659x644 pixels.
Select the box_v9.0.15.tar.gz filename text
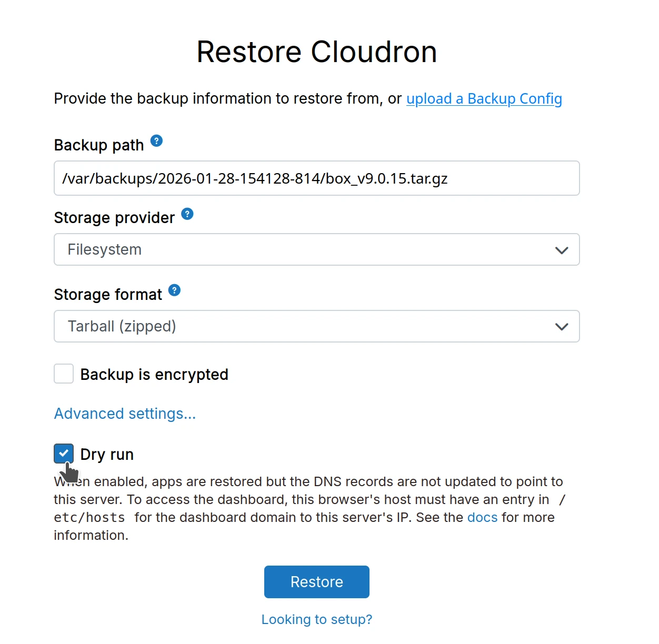[386, 178]
